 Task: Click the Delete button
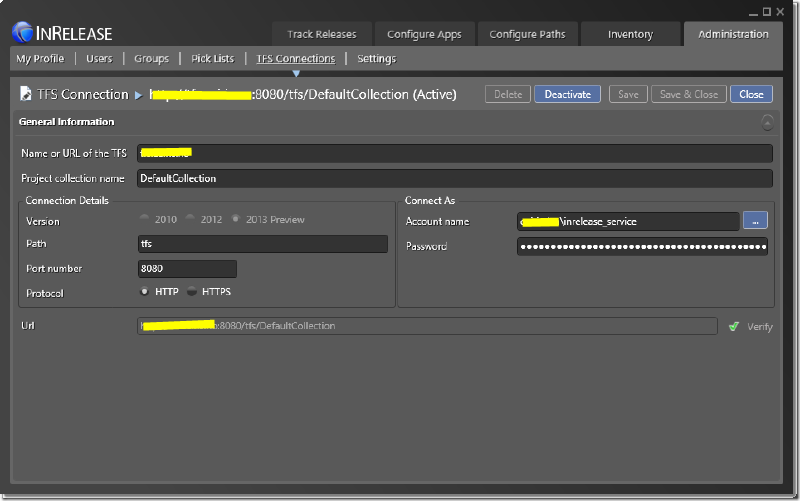[x=508, y=94]
